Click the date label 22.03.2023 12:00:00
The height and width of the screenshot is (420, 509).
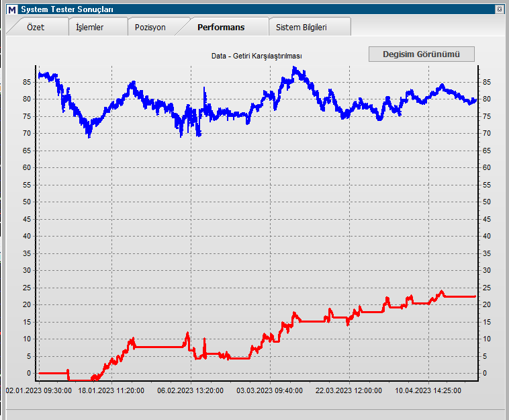(x=349, y=390)
